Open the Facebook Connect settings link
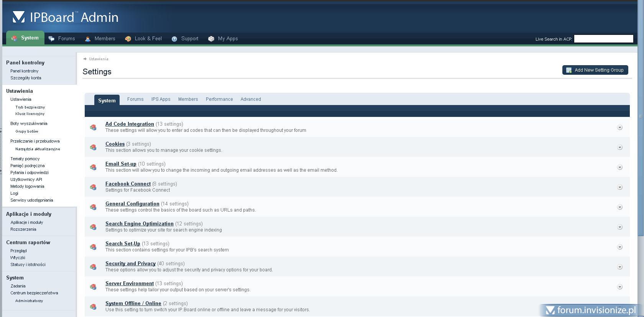 pos(128,184)
